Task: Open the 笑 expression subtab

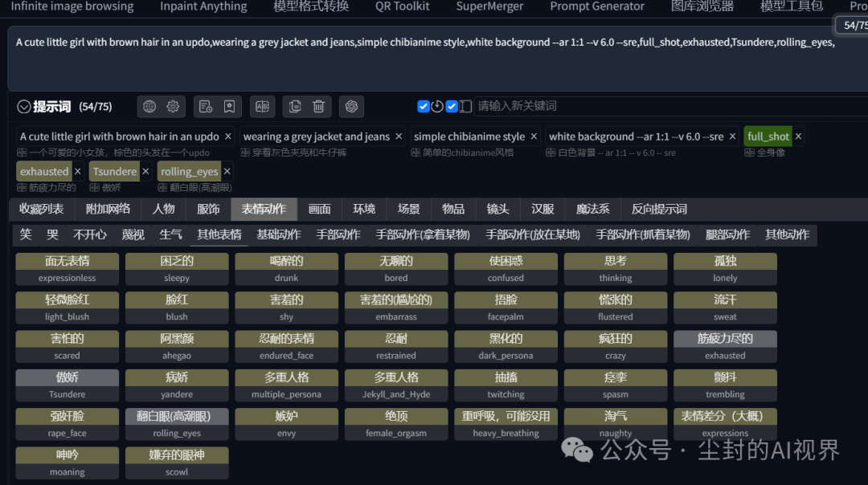Action: coord(26,234)
